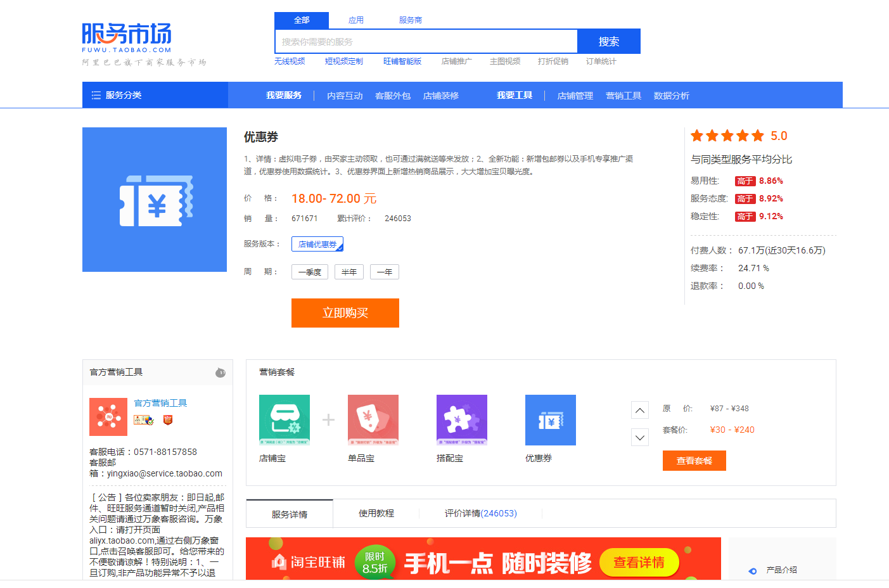Open the 服务分类 menu icon
Viewport: 889px width, 588px height.
pyautogui.click(x=96, y=95)
